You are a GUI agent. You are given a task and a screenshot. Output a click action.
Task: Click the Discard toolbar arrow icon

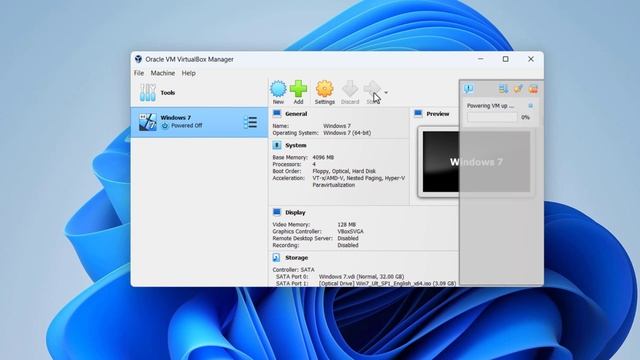350,89
